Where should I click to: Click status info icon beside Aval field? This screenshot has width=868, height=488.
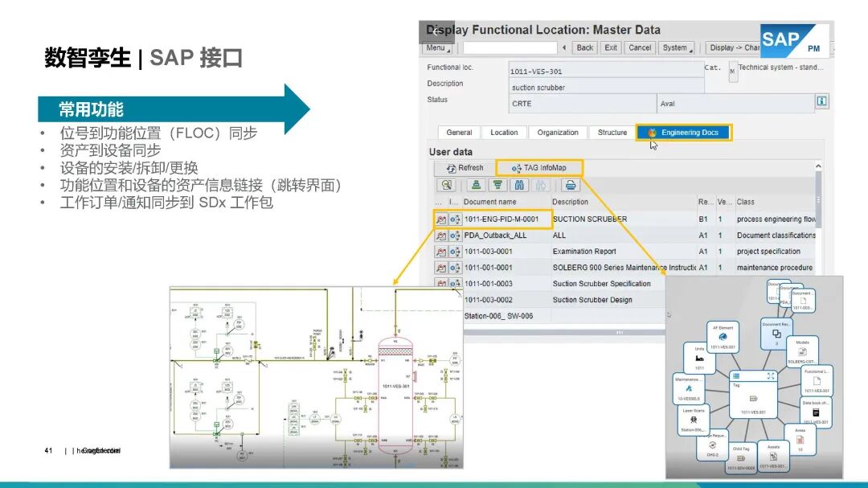(821, 100)
